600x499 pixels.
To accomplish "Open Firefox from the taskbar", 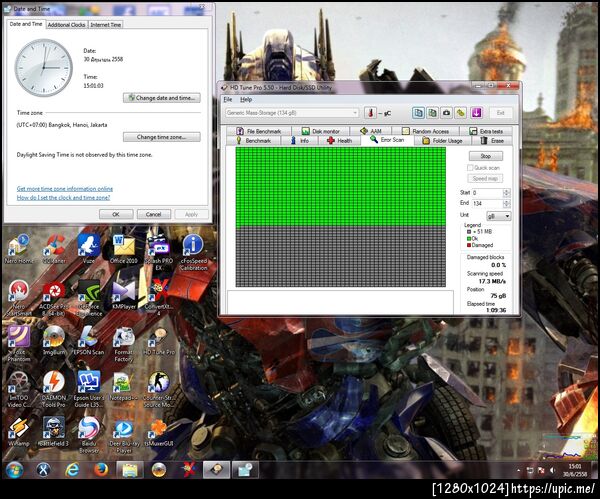I will 101,470.
